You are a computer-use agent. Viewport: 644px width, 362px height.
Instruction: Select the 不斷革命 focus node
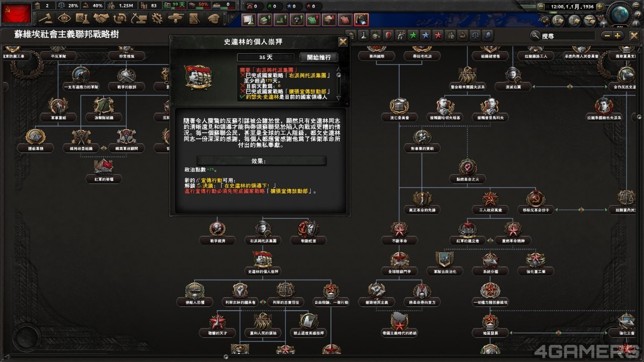[x=399, y=233]
